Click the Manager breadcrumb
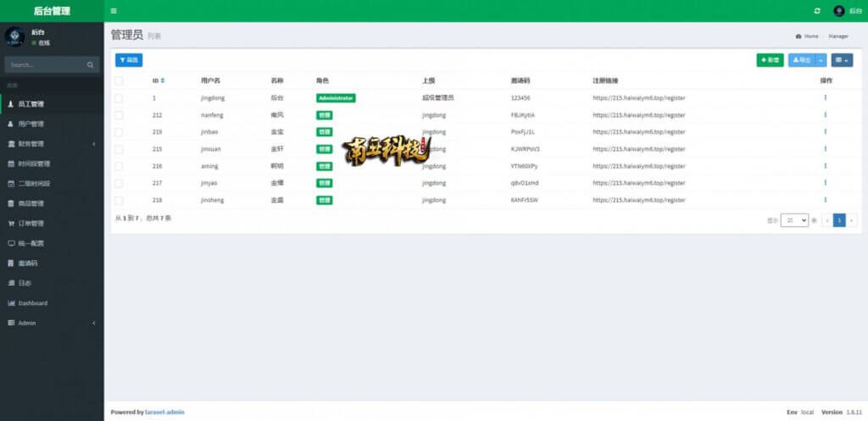This screenshot has height=421, width=868. 838,36
